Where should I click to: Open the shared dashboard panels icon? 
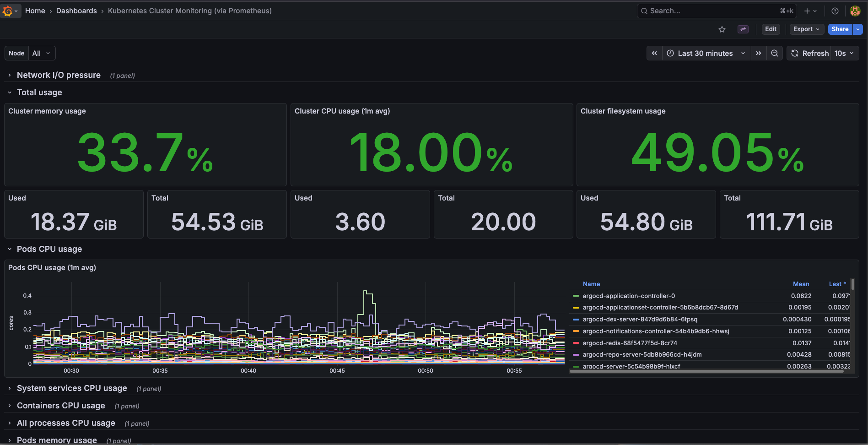point(743,29)
